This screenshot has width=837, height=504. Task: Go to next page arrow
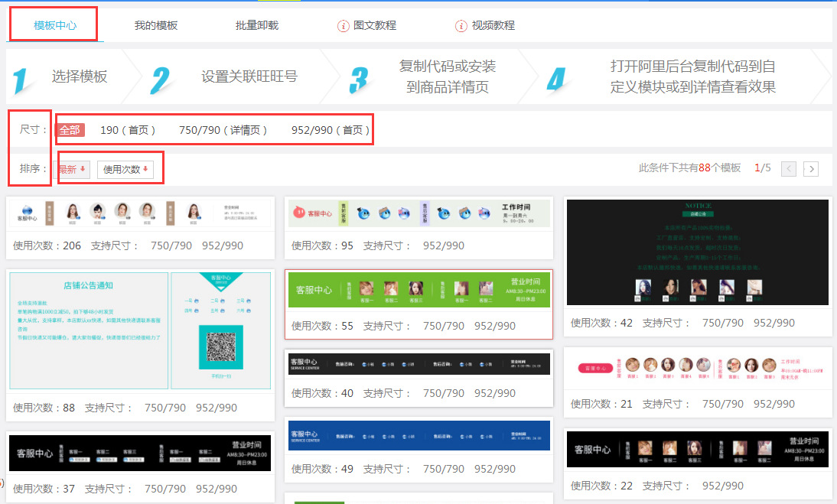pyautogui.click(x=811, y=168)
